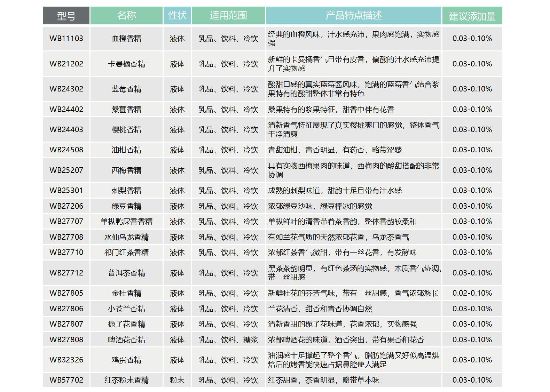Click the 粉末 form cell
The width and height of the screenshot is (550, 392).
coord(177,380)
